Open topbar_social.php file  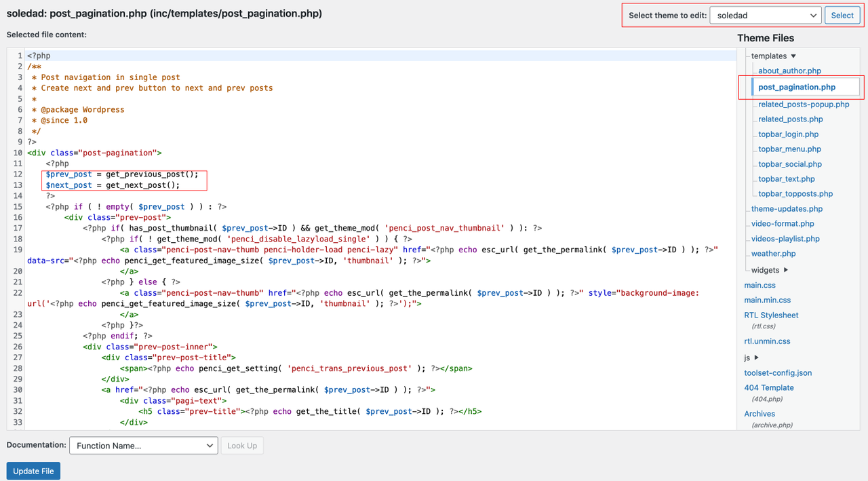[x=790, y=164]
